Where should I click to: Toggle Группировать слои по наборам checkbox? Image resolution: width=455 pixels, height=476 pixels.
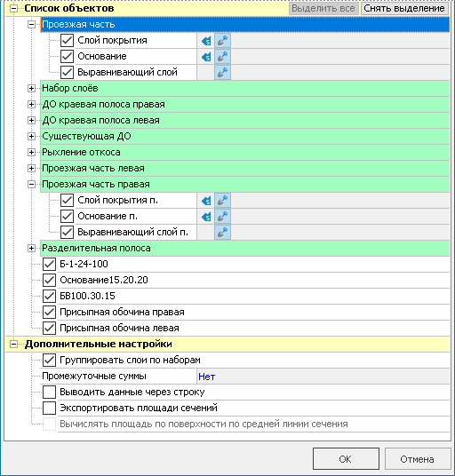pyautogui.click(x=49, y=360)
